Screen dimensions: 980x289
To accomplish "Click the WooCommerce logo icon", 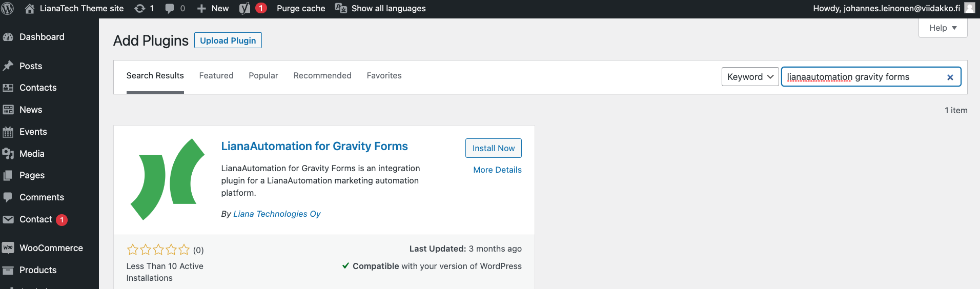I will point(8,248).
